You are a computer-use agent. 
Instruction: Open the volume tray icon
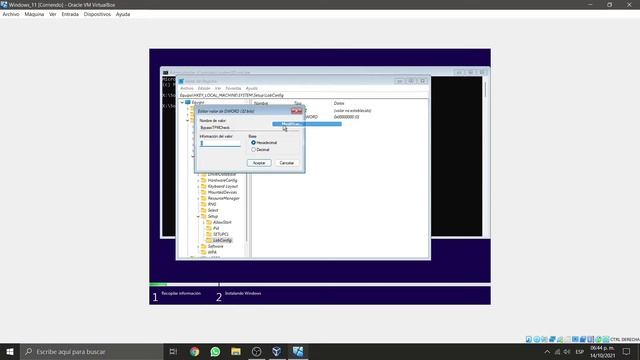click(567, 351)
